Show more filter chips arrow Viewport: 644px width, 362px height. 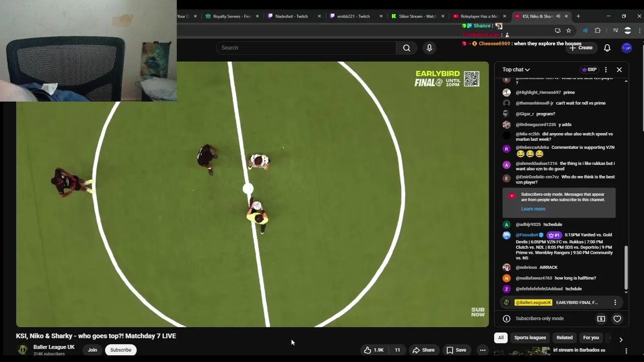click(x=621, y=339)
